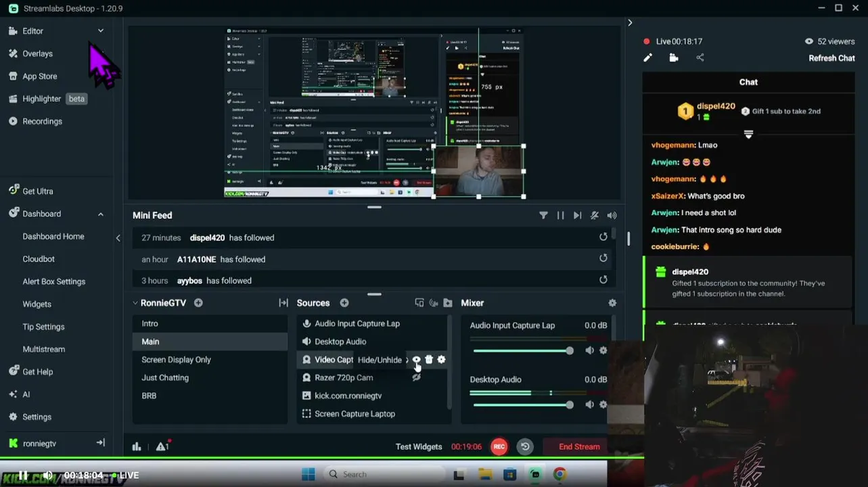Mute the Audio Input Capture Lap channel

point(589,350)
